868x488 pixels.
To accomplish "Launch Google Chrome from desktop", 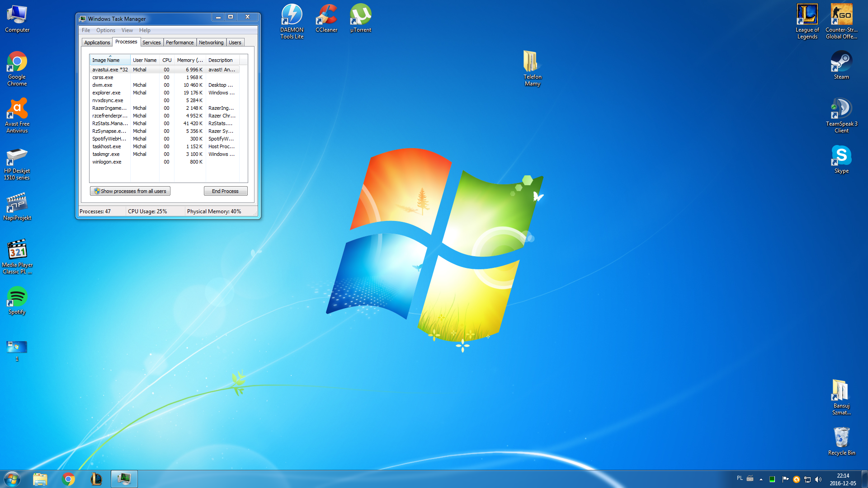I will (x=17, y=69).
